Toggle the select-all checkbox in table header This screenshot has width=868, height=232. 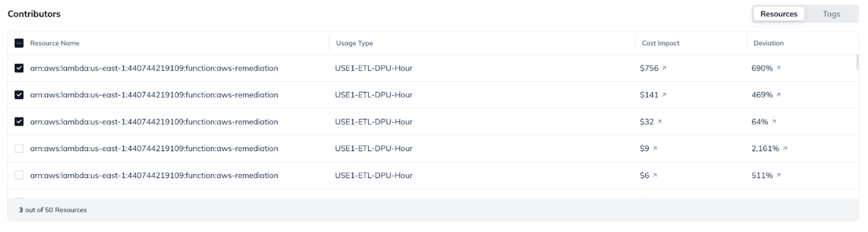(19, 43)
